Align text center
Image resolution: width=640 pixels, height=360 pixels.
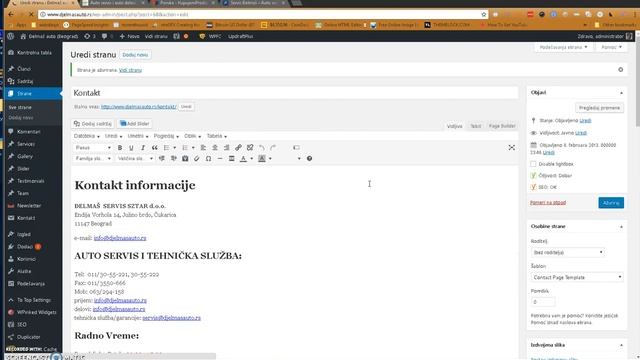215,148
